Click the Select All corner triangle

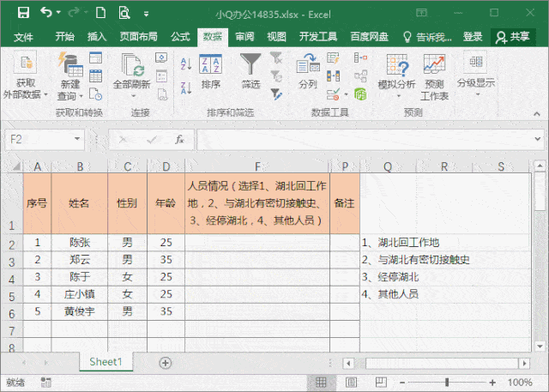pyautogui.click(x=15, y=166)
